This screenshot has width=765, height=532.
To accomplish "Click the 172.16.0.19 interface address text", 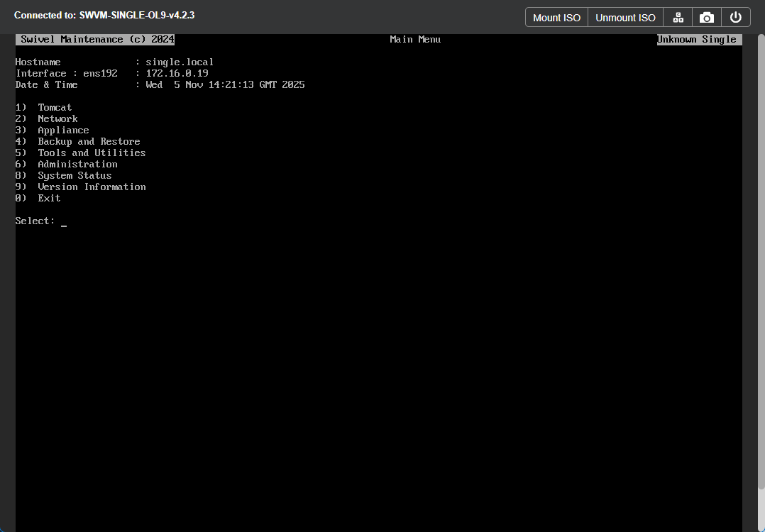I will (x=177, y=73).
